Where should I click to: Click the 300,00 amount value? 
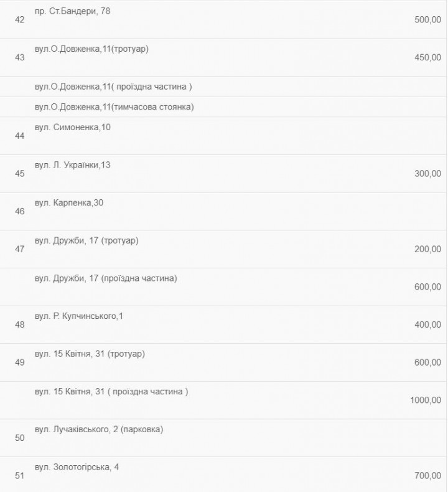pos(427,174)
